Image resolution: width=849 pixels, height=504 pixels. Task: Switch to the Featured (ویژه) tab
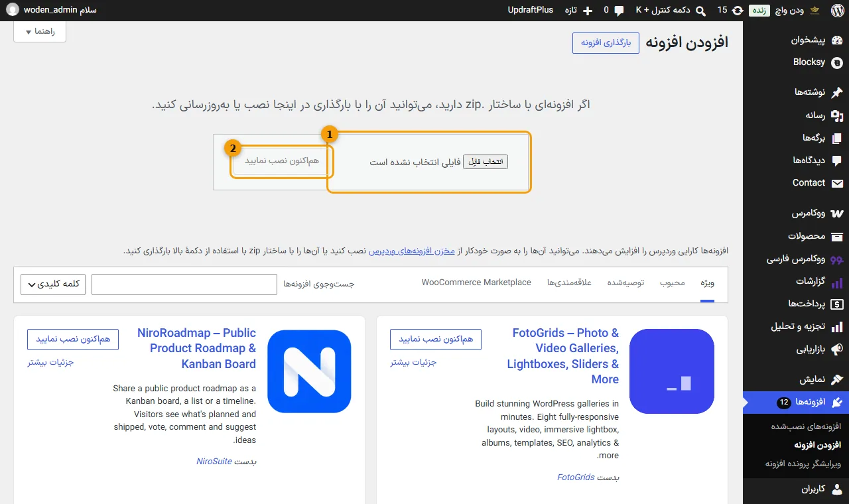707,283
